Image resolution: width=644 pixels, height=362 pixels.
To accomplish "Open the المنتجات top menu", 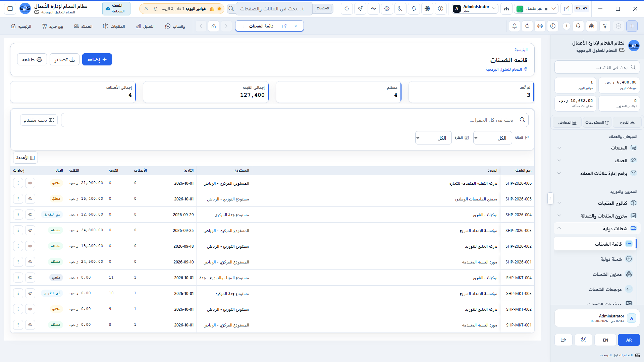I will click(114, 26).
